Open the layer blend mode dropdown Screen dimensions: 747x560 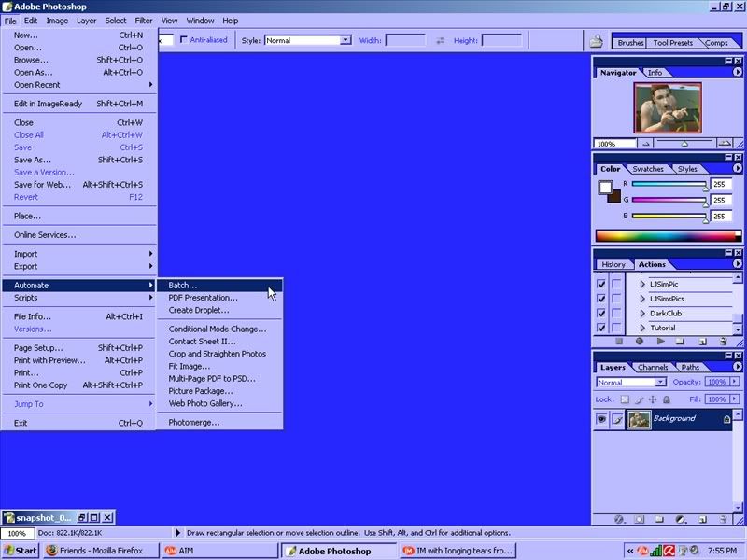pos(660,382)
